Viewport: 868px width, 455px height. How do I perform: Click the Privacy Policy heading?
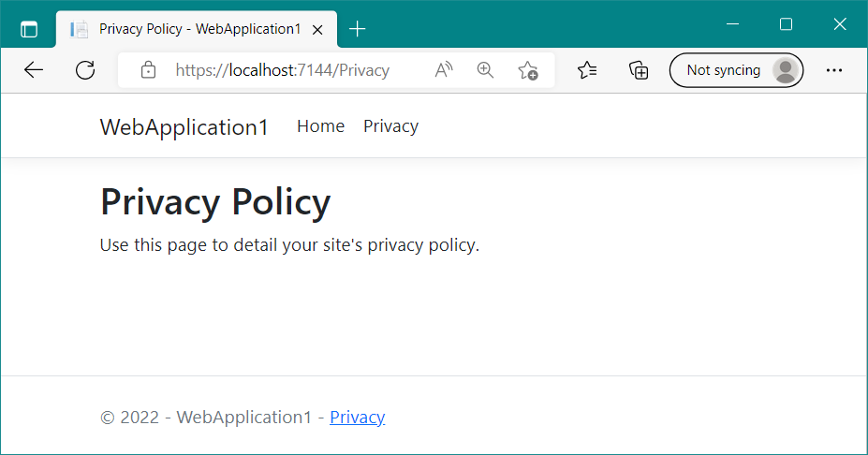point(214,202)
